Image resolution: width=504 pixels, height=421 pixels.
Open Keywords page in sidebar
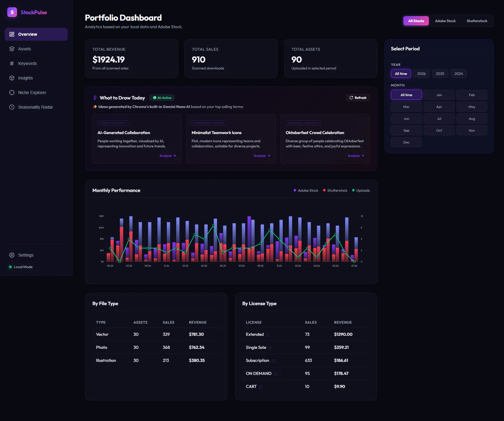coord(36,63)
